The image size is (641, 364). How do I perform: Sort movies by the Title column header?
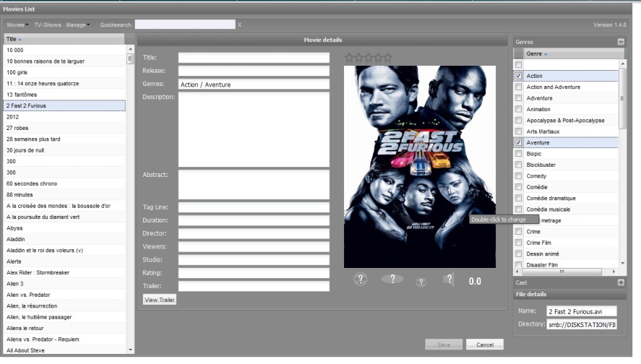click(x=64, y=39)
